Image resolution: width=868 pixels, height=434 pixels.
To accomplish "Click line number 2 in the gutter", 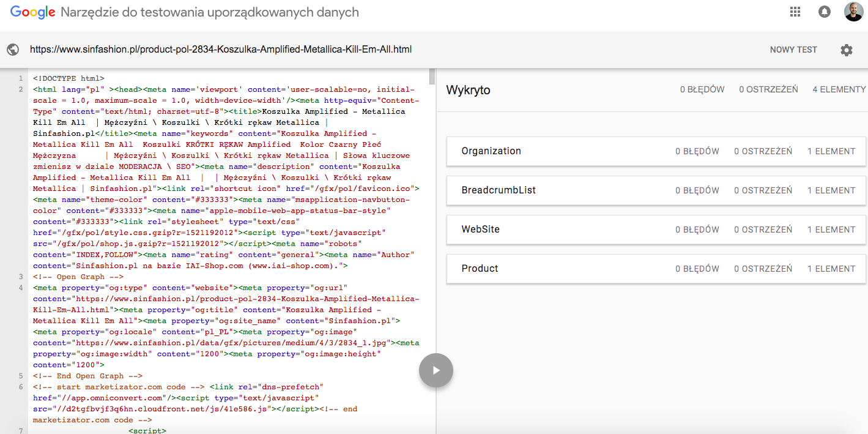I will tap(21, 89).
